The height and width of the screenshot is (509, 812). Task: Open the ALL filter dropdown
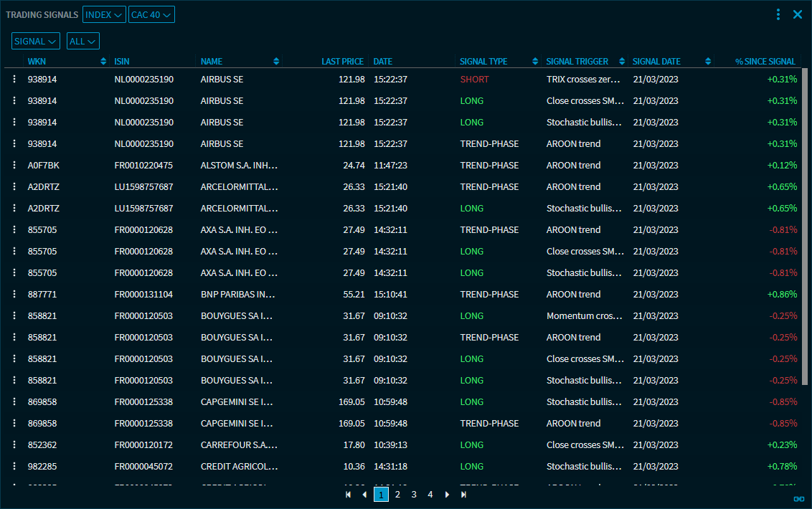(x=82, y=42)
